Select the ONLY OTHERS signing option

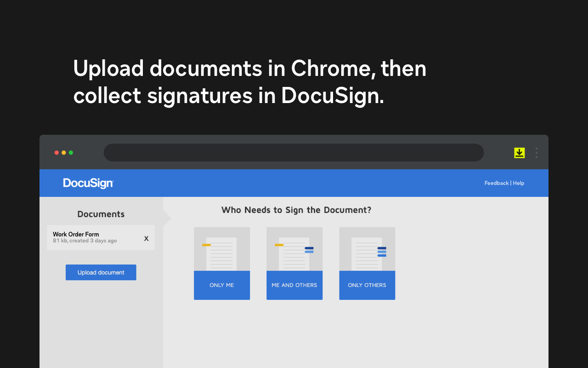pos(367,285)
